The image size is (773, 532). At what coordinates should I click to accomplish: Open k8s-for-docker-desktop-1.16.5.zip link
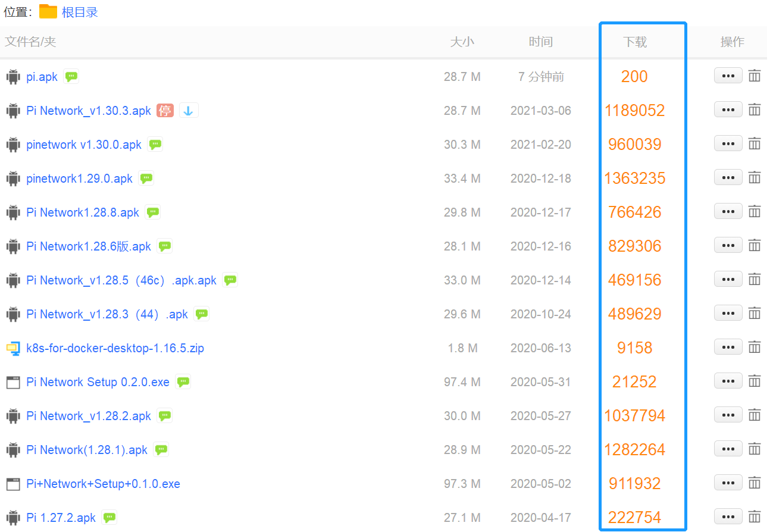115,348
